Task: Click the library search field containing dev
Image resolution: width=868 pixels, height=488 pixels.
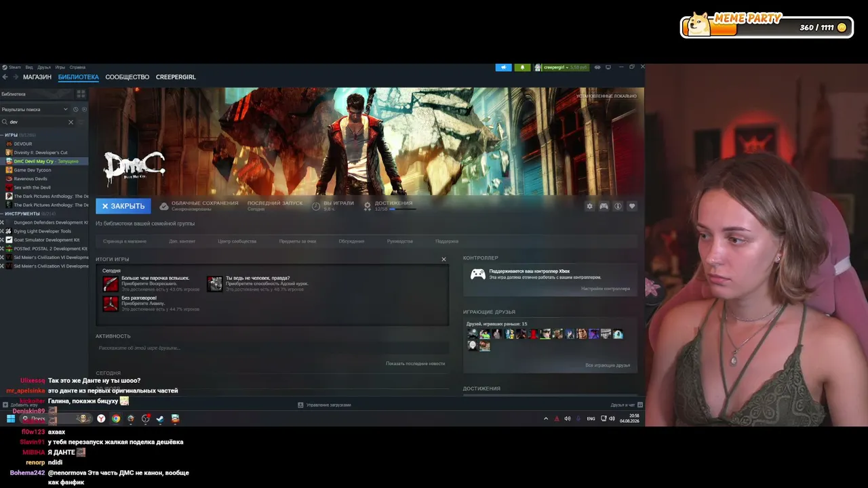Action: [37, 122]
